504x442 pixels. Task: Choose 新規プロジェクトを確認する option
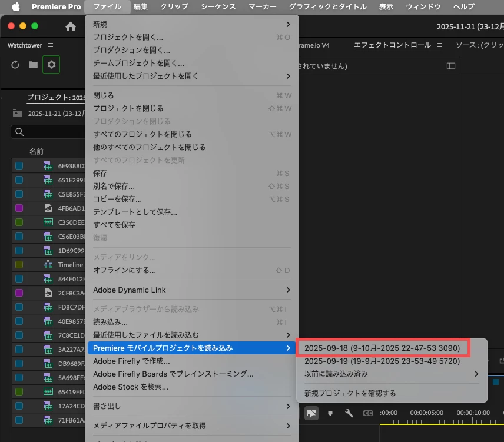tap(392, 393)
